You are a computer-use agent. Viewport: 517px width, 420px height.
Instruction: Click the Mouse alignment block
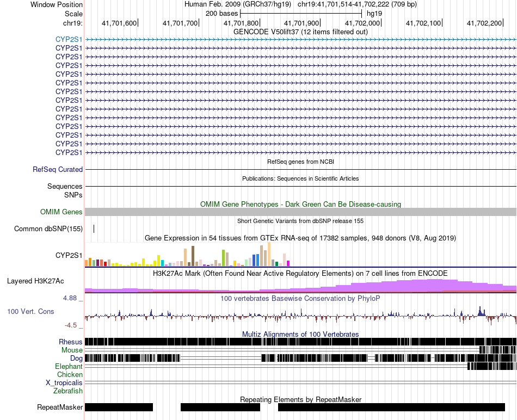[498, 350]
